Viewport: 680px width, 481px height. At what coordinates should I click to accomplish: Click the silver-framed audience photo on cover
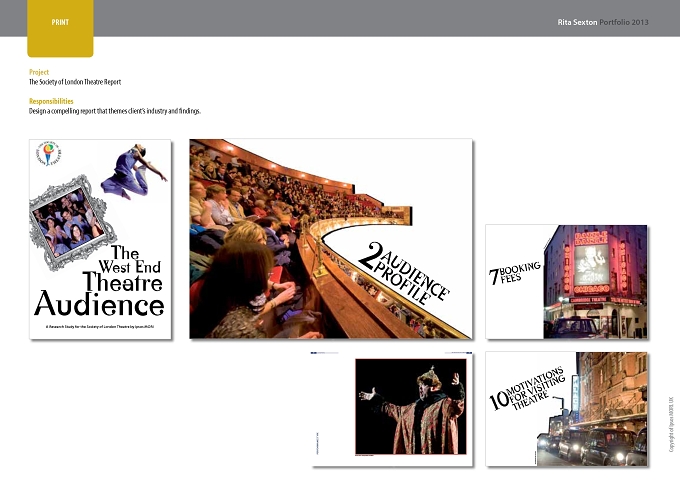pos(71,222)
